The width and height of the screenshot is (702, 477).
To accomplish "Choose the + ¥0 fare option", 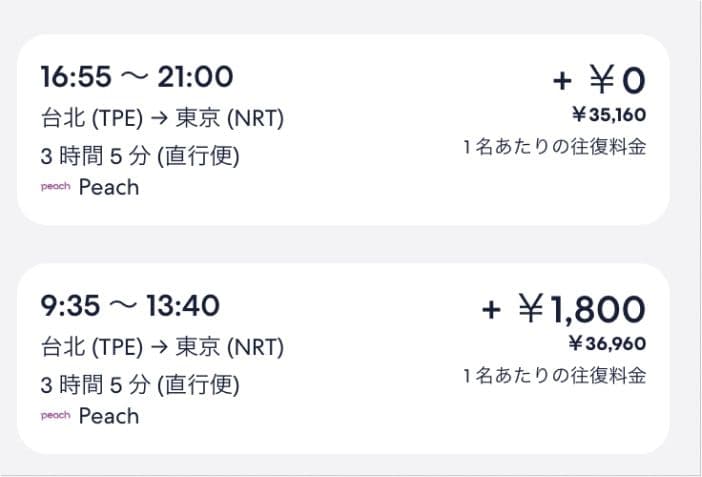I will point(598,79).
